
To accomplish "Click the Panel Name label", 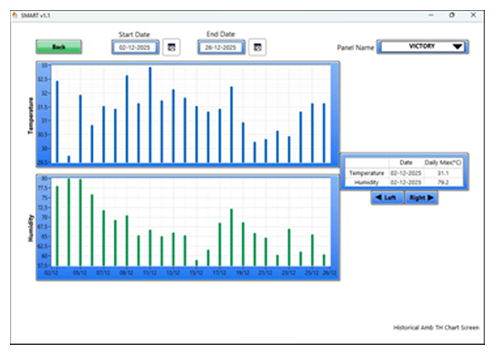I will pos(355,48).
